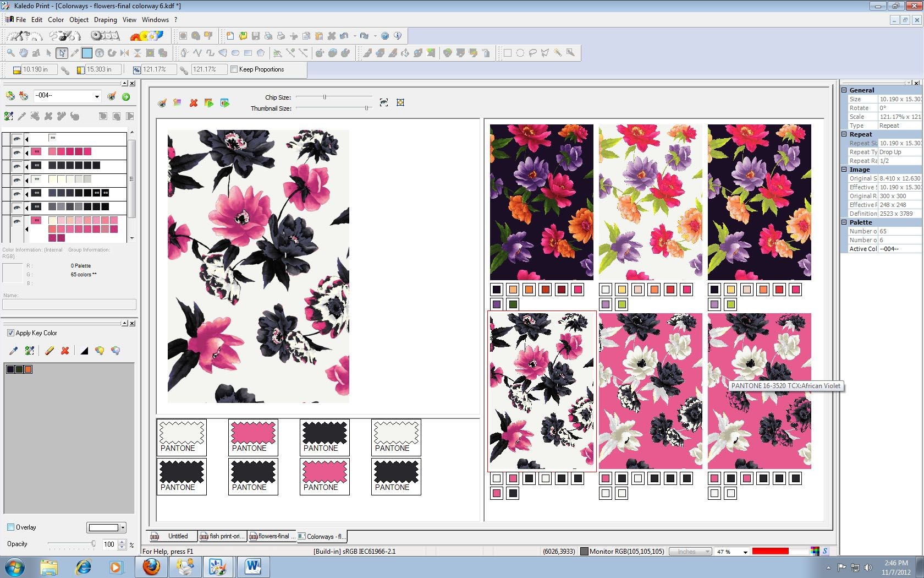Select the pink colorway thumbnail with white flowers
The width and height of the screenshot is (924, 578).
click(651, 391)
